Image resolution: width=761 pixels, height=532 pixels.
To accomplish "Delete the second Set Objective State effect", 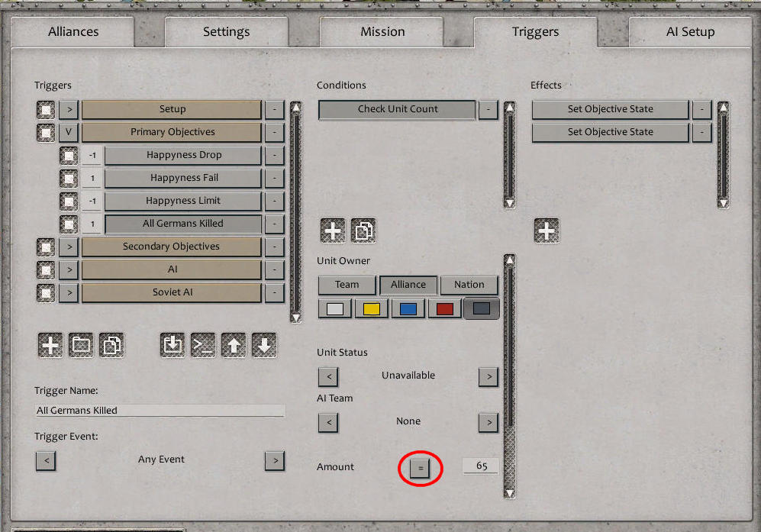I will [x=702, y=133].
